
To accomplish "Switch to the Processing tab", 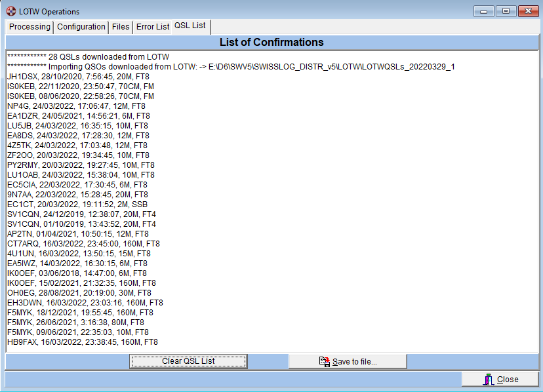I will (x=30, y=27).
